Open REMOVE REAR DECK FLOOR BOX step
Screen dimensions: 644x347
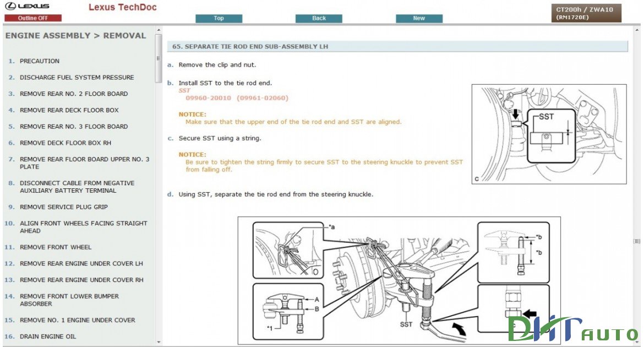(69, 110)
